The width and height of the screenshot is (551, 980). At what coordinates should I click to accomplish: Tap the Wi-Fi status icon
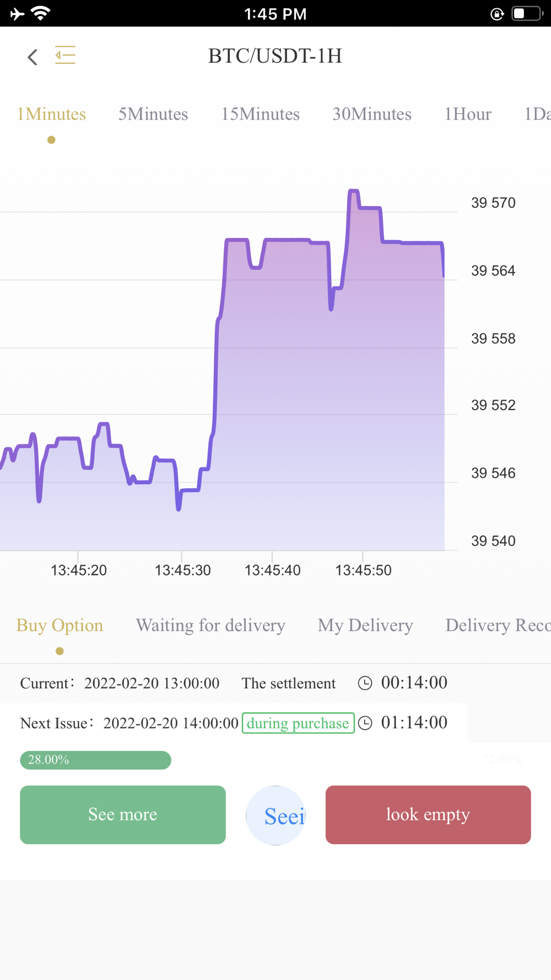[40, 13]
